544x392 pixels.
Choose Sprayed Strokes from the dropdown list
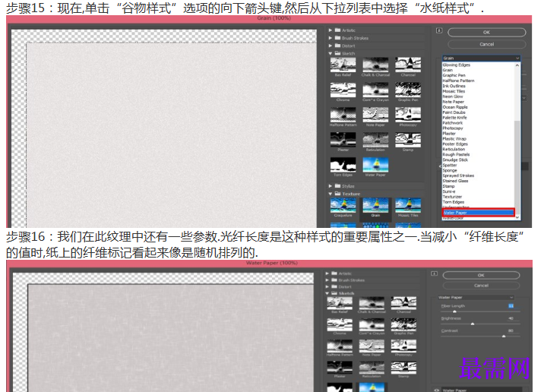coord(458,175)
